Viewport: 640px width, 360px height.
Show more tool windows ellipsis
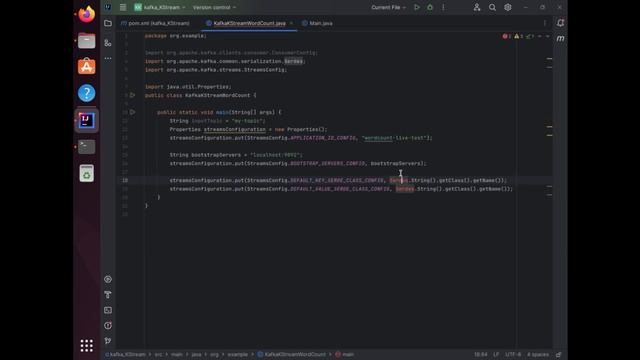coord(108,58)
